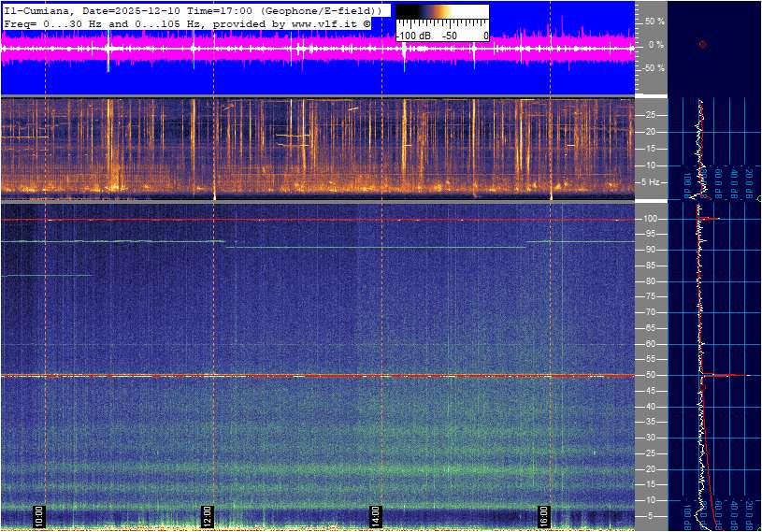Click the dB color gradient scale bar

441,14
